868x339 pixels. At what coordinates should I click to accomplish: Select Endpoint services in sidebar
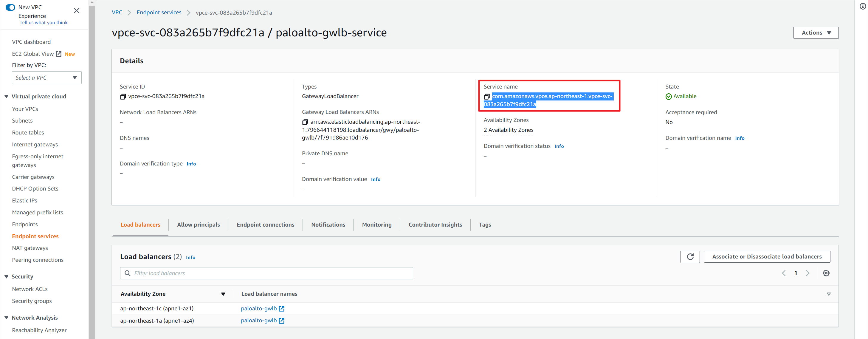point(35,236)
